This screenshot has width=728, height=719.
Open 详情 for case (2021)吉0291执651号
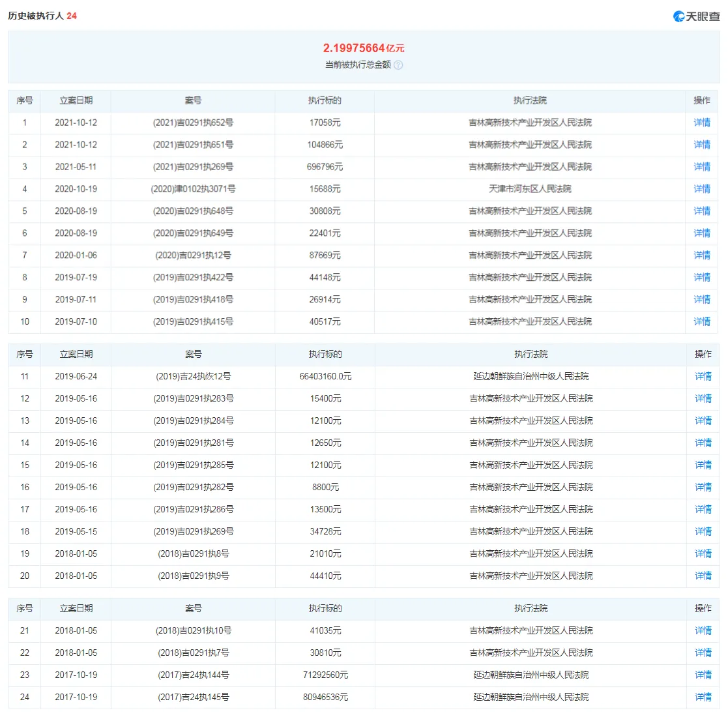click(701, 145)
